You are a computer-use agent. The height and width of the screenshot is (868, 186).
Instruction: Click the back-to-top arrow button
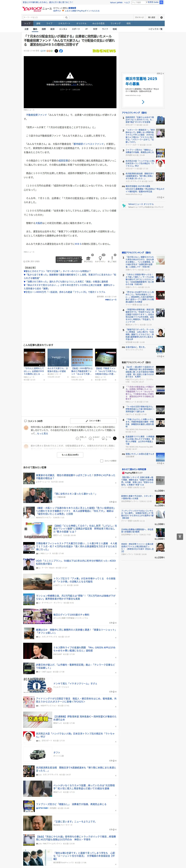pyautogui.click(x=180, y=536)
